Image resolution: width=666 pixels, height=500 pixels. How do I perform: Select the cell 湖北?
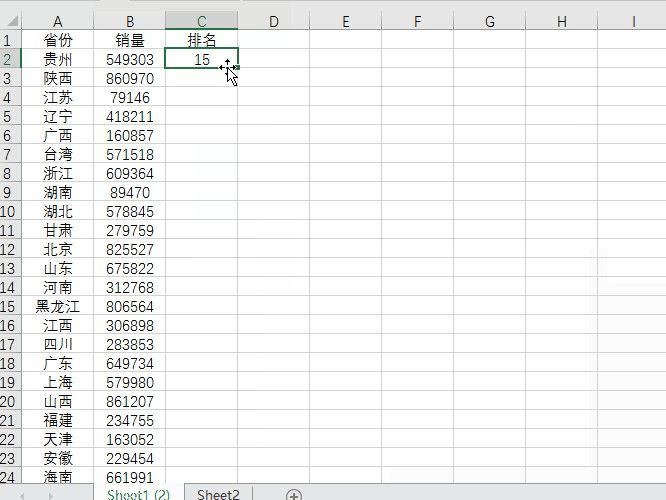[58, 211]
